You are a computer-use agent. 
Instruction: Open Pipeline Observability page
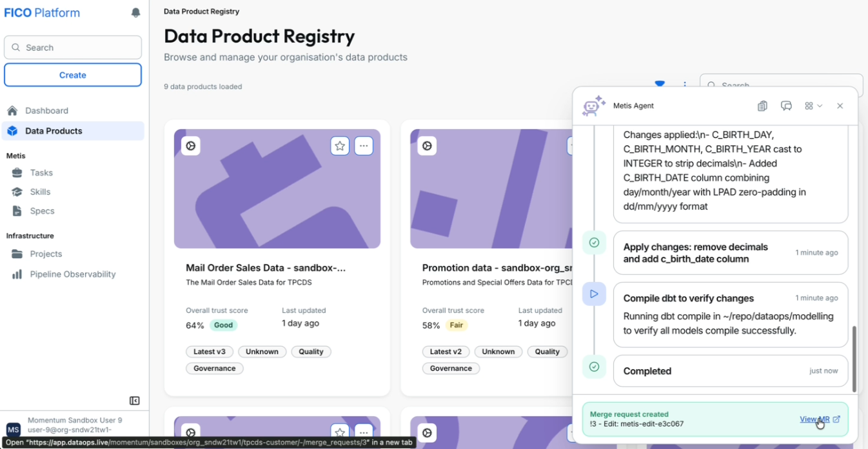(73, 274)
